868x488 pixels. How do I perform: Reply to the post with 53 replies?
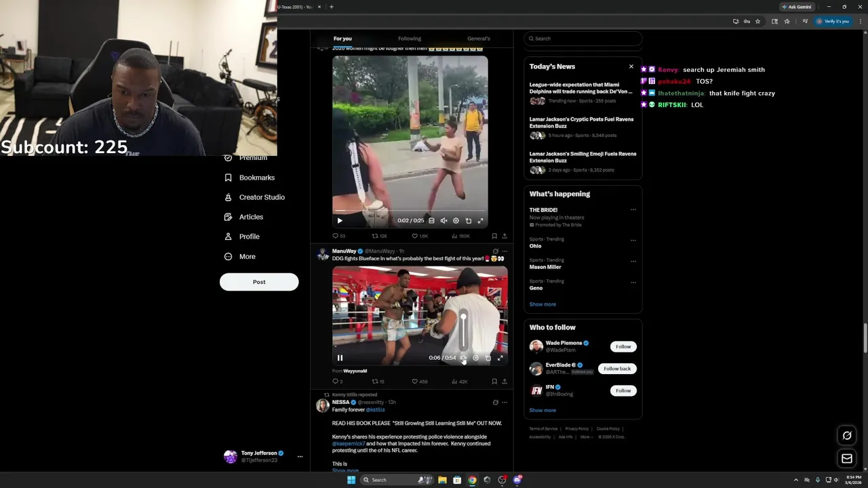(x=338, y=236)
